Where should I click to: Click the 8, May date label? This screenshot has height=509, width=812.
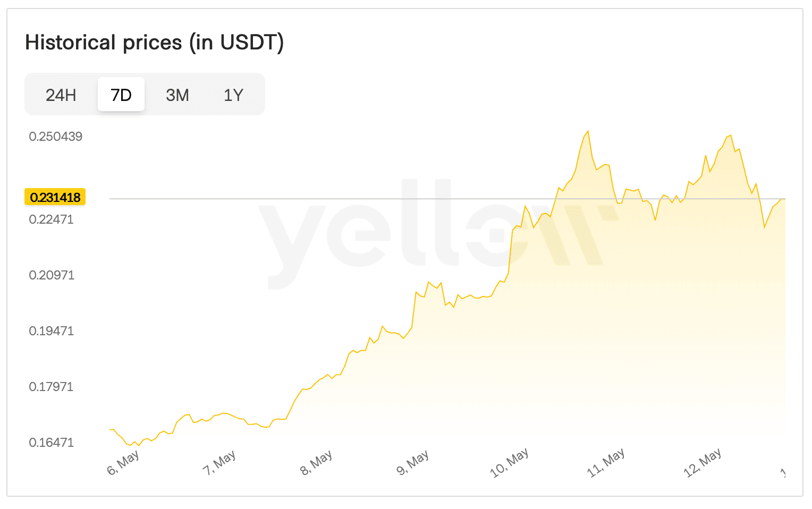(317, 462)
